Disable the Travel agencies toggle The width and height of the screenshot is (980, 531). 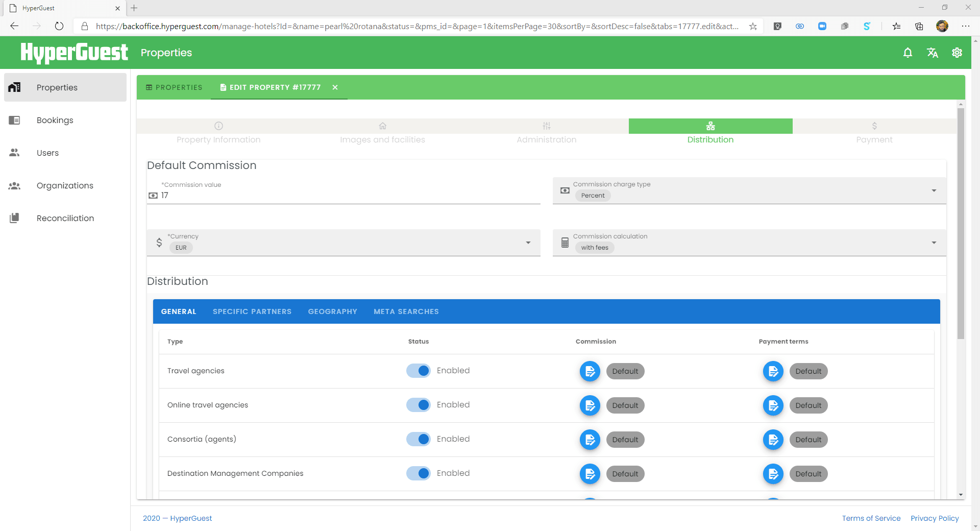(419, 371)
